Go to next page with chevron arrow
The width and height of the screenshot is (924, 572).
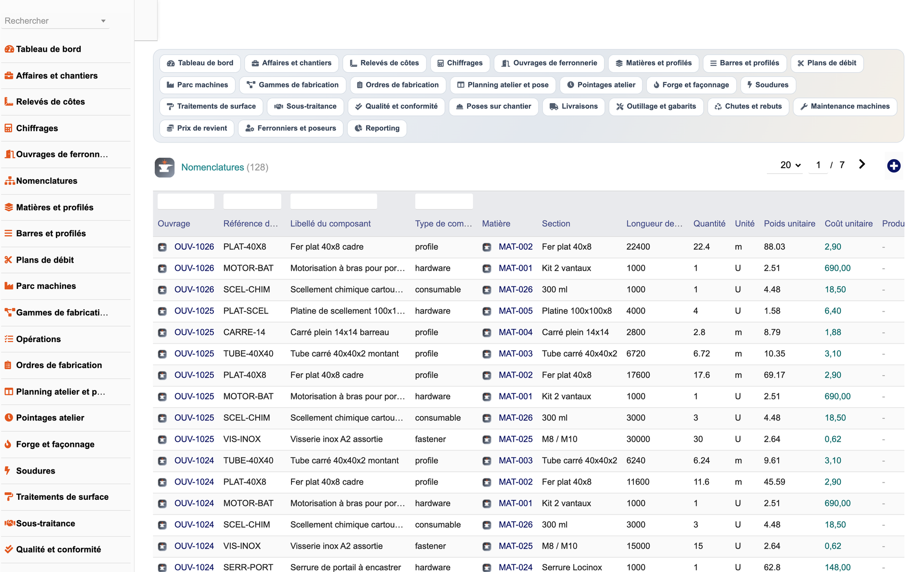coord(862,164)
